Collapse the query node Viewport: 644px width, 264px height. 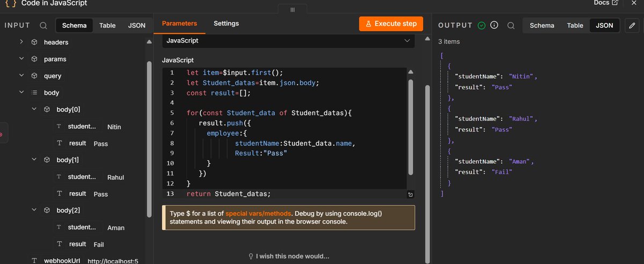tap(21, 76)
